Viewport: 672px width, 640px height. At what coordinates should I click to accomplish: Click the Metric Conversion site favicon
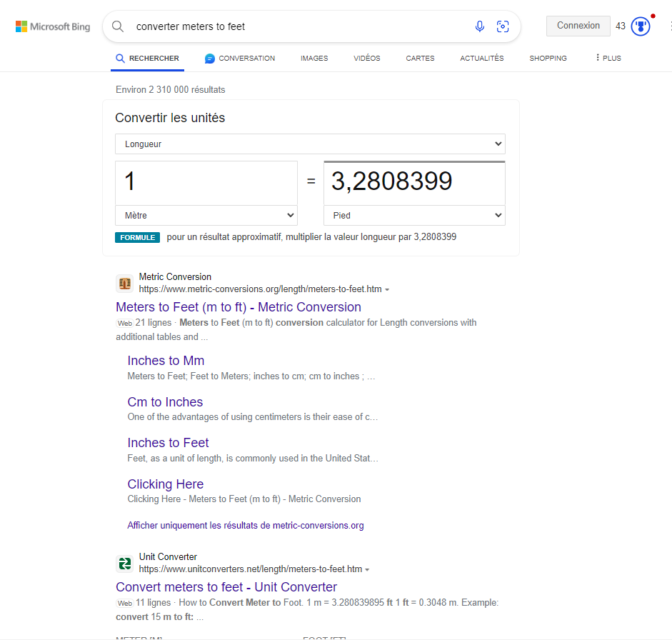tap(125, 284)
